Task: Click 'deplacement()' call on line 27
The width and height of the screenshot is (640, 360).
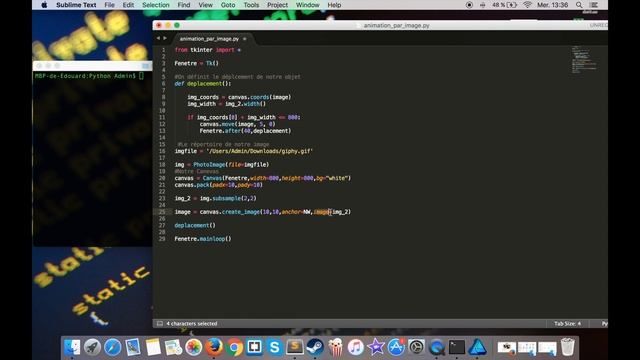Action: point(195,225)
